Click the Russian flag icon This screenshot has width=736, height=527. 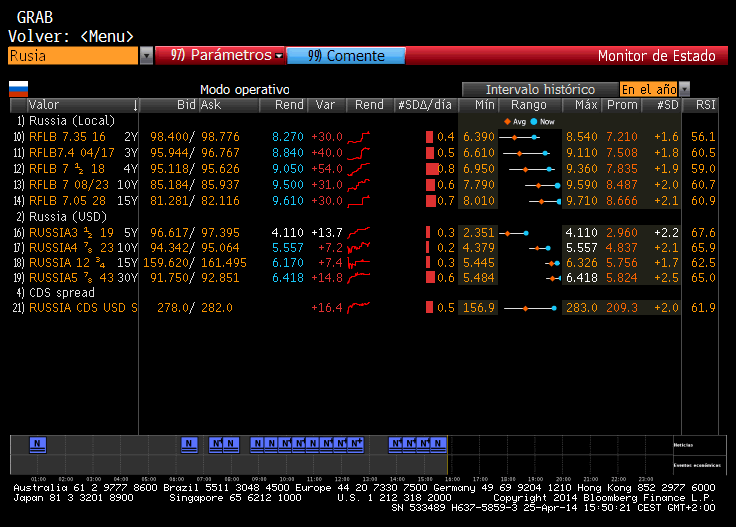coord(18,89)
